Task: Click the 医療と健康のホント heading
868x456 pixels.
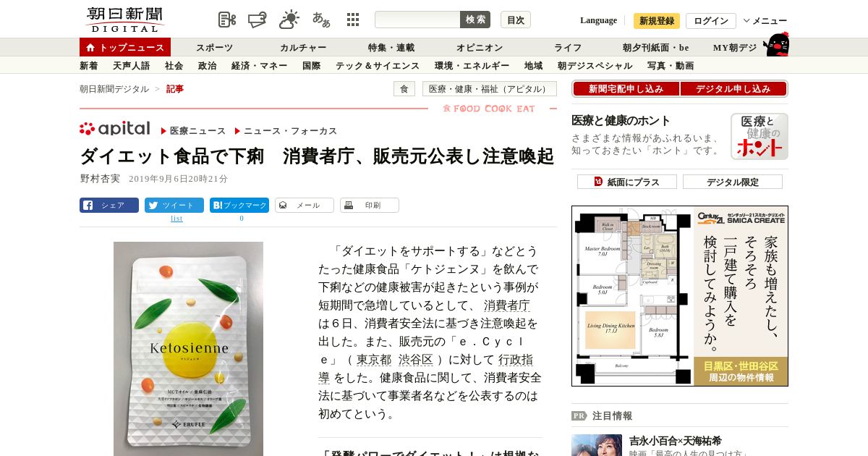Action: tap(621, 121)
